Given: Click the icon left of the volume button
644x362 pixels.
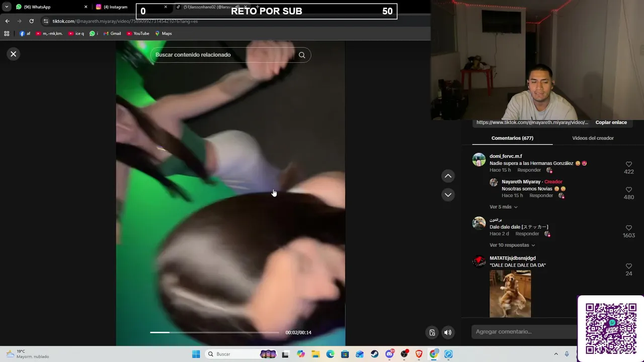Looking at the screenshot, I should [432, 332].
